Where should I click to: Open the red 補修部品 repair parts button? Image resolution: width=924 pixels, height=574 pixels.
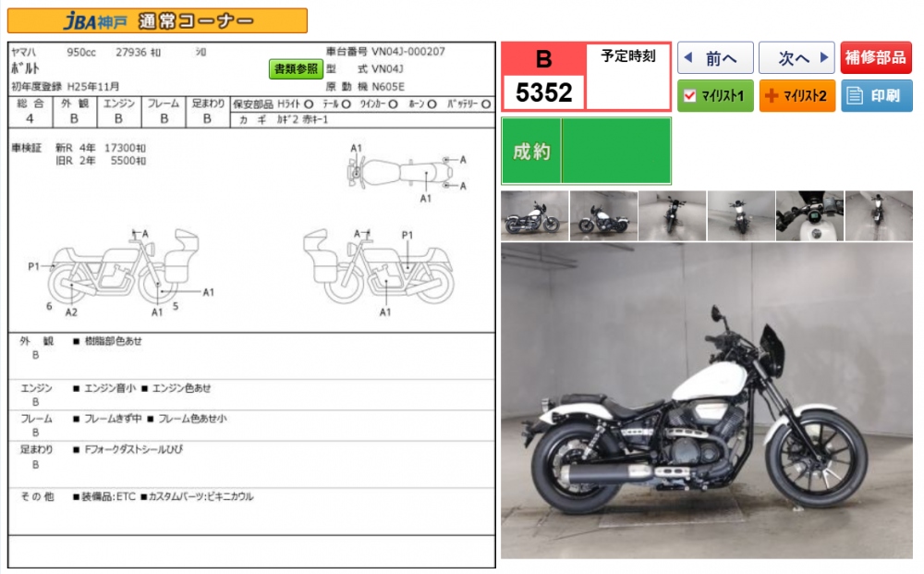(876, 58)
